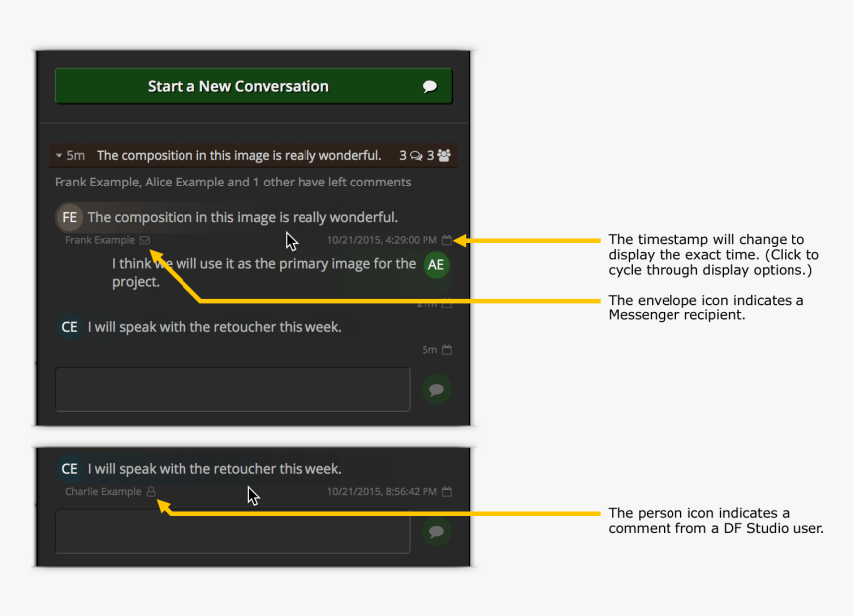Click calendar icon next to 8:56:42 PM timestamp
The image size is (853, 616).
(x=447, y=491)
